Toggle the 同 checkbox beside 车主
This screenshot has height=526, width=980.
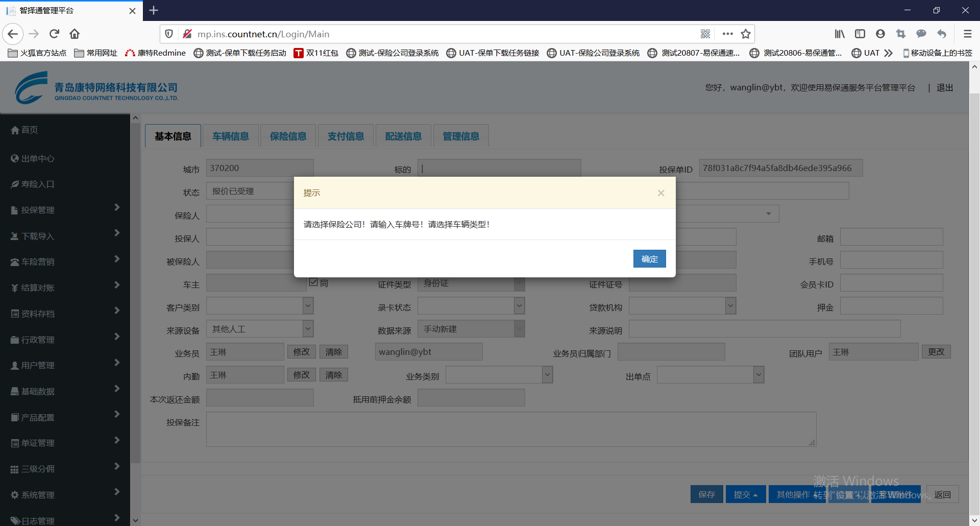(x=313, y=282)
